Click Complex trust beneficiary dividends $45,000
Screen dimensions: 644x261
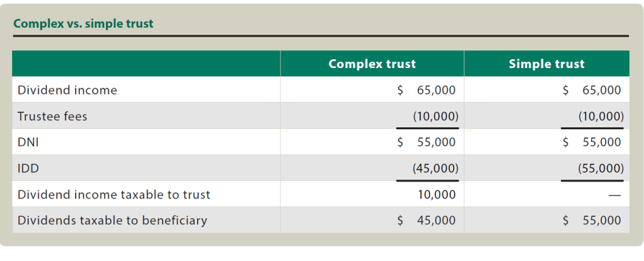coord(427,221)
